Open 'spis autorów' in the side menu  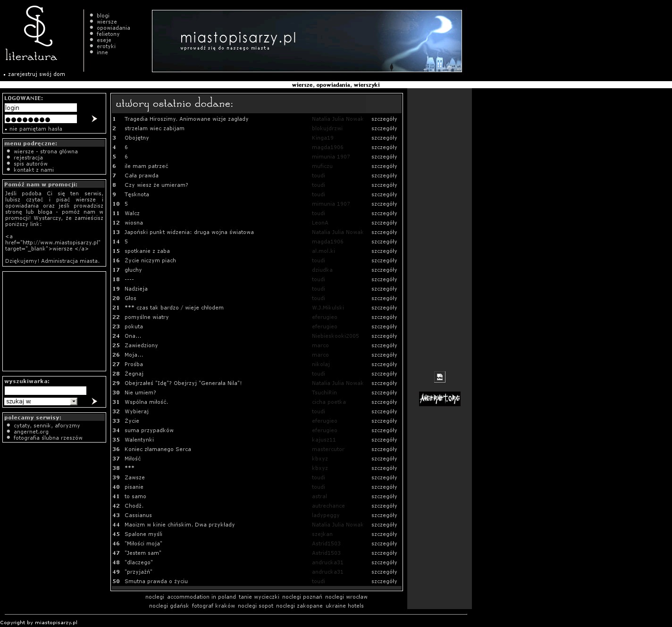tap(30, 164)
